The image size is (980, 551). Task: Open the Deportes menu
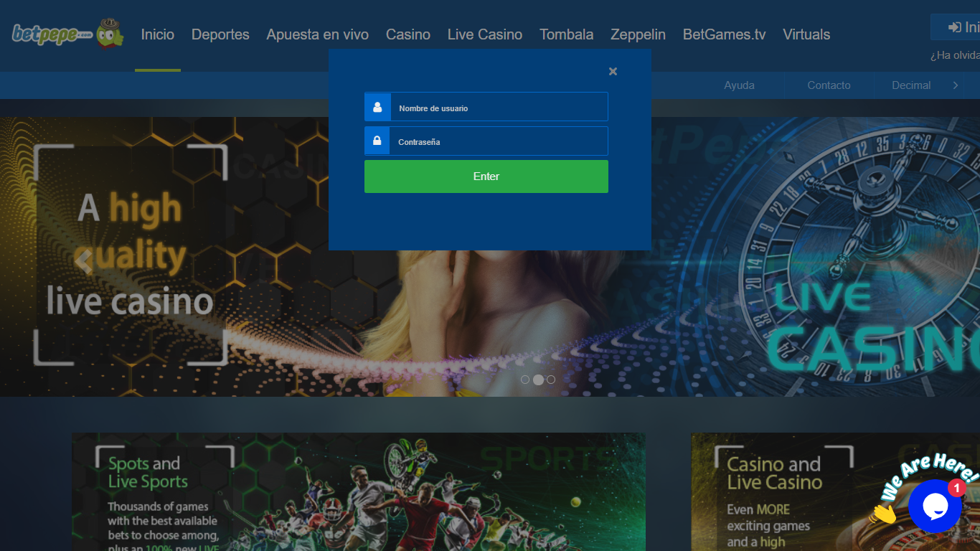[220, 34]
